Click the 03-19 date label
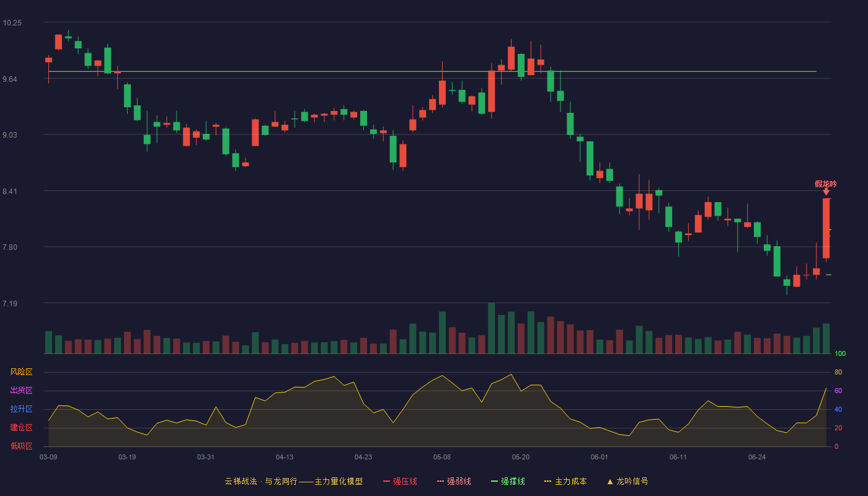This screenshot has width=868, height=496. coord(127,457)
